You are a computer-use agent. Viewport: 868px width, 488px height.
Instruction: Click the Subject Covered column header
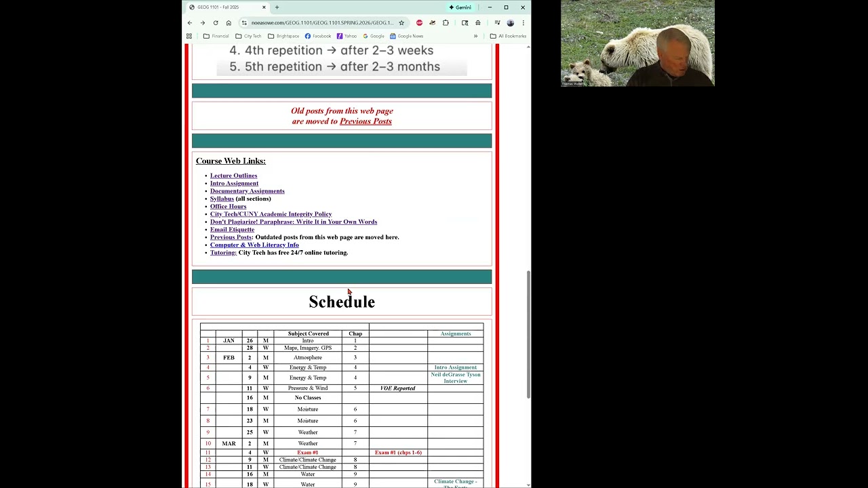coord(308,333)
